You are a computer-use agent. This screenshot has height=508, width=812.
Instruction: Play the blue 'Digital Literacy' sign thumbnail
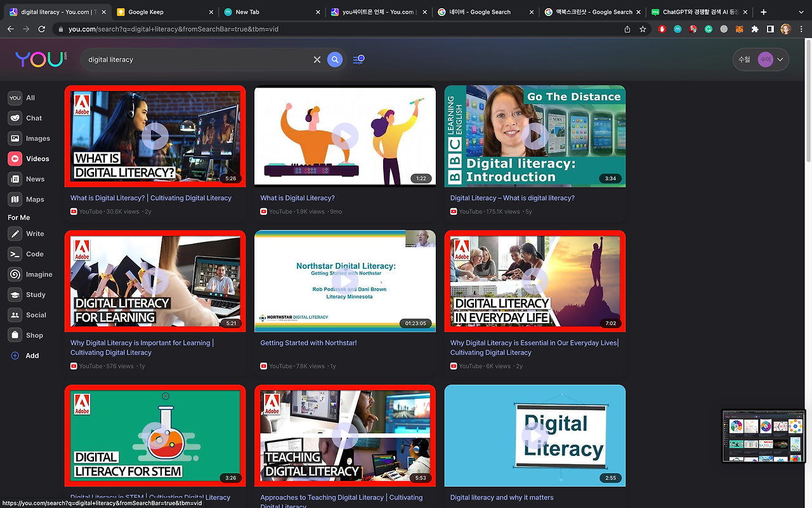pos(535,436)
